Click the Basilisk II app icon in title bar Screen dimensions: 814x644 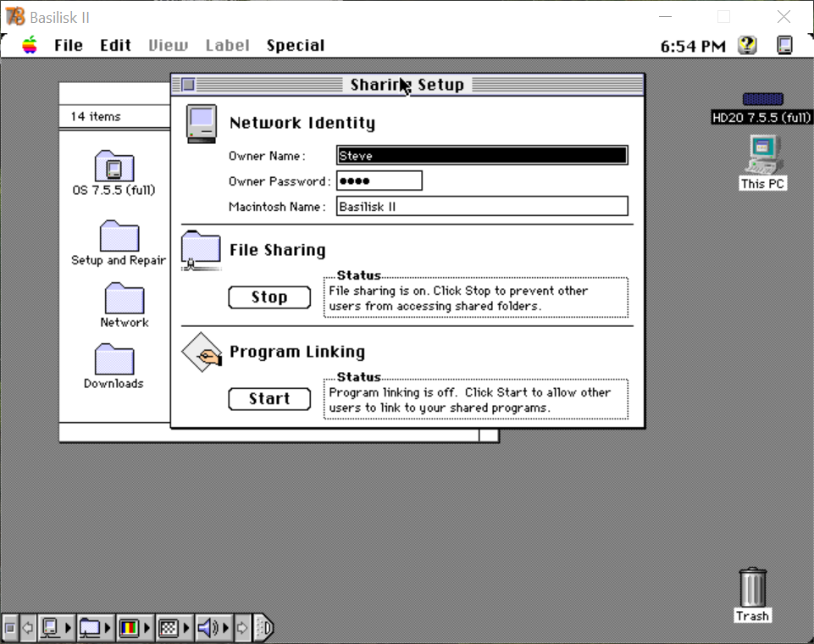tap(14, 17)
